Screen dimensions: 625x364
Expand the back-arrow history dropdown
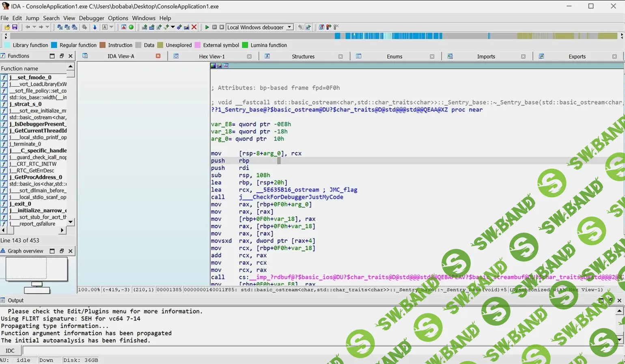tap(34, 27)
